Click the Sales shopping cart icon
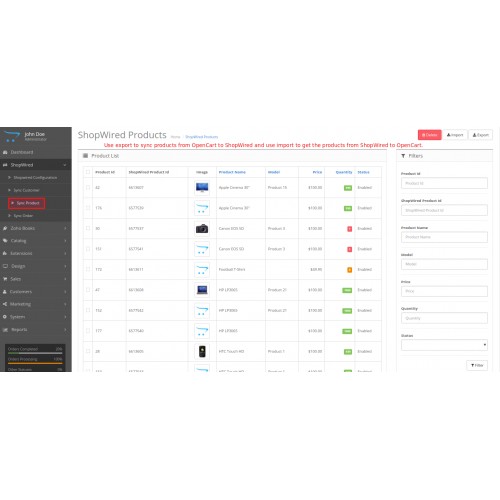 click(5, 279)
